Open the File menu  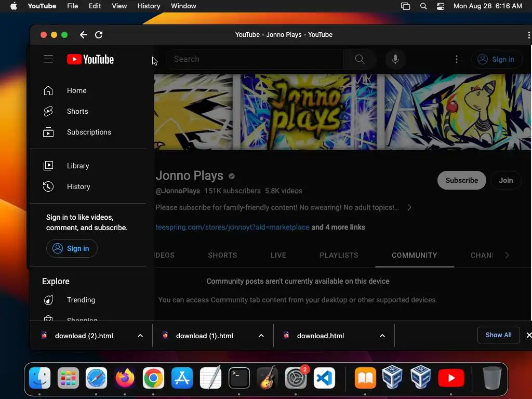73,6
